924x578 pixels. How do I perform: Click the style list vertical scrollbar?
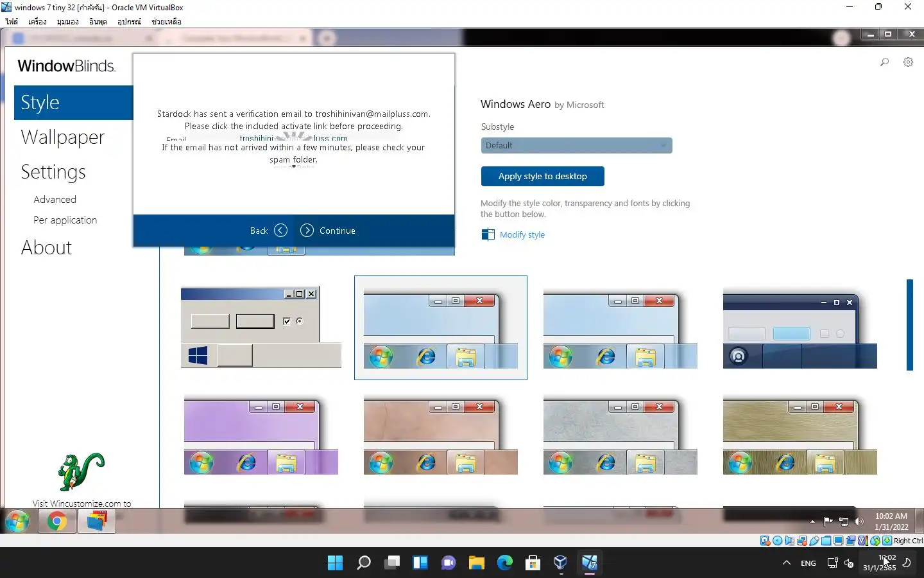[909, 324]
